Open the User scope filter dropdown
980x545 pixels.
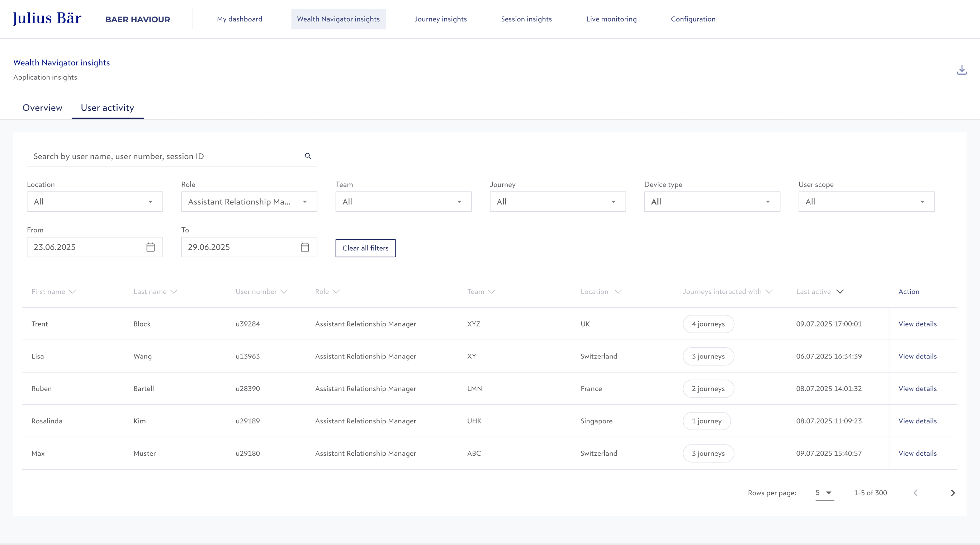[x=866, y=202]
